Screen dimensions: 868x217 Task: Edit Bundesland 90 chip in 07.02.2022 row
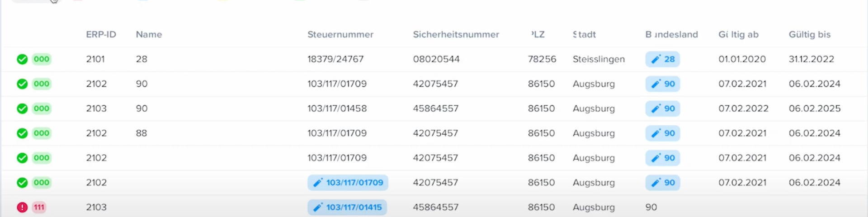(x=663, y=108)
